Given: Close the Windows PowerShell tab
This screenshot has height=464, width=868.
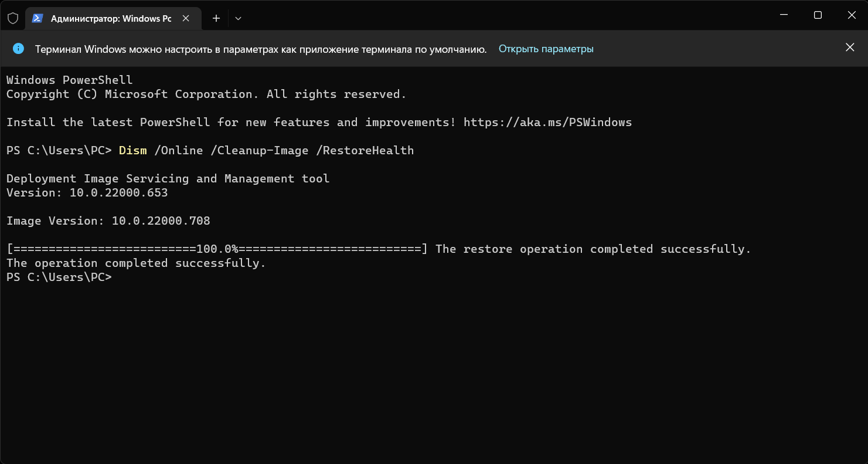Looking at the screenshot, I should point(185,18).
